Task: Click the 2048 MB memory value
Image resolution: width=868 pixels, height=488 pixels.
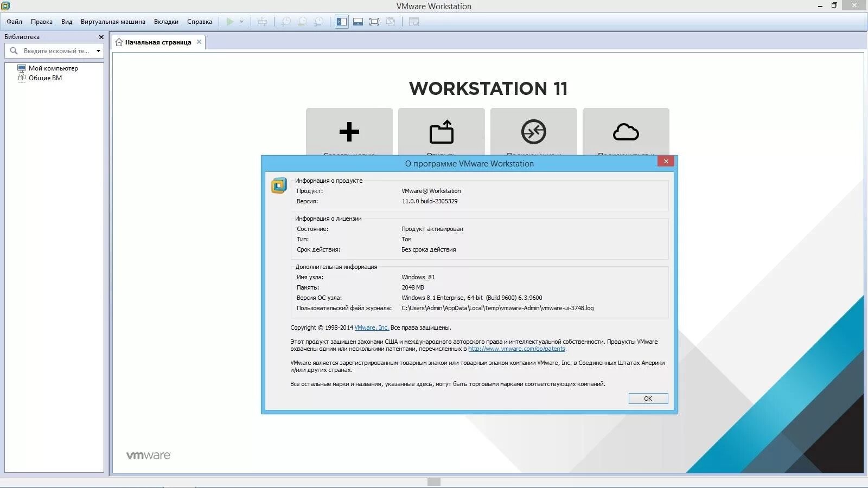Action: pos(413,287)
